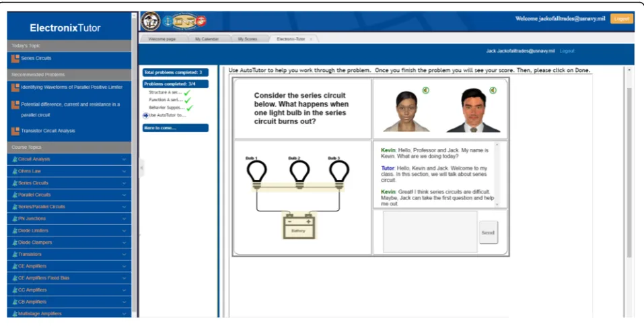Screen dimensions: 644x326
Task: Select the Use AutoTutor to... problem
Action: pos(168,115)
